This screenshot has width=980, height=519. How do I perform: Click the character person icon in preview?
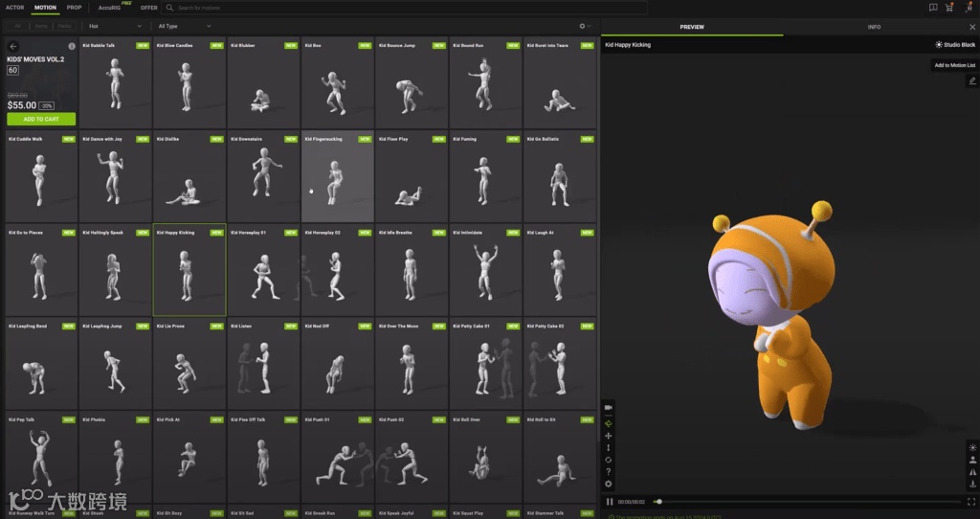972,460
